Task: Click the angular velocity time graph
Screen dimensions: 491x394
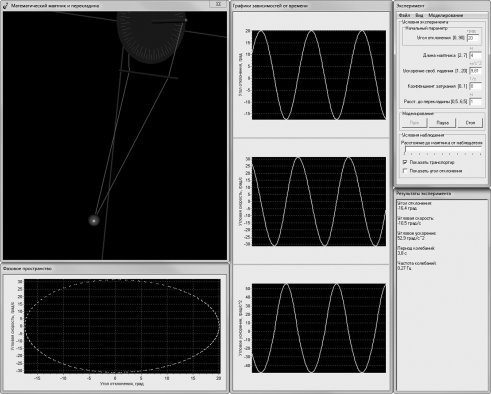Action: (319, 202)
